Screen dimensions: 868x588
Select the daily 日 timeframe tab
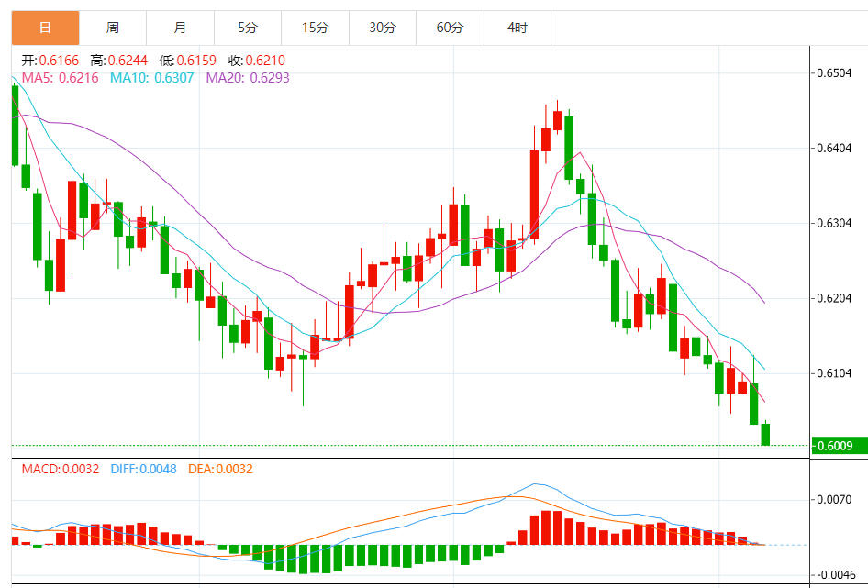(x=45, y=28)
